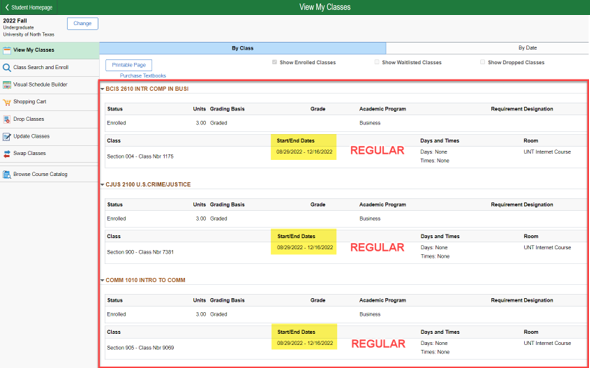This screenshot has width=591, height=371.
Task: Open Update Classes menu item
Action: tap(49, 136)
